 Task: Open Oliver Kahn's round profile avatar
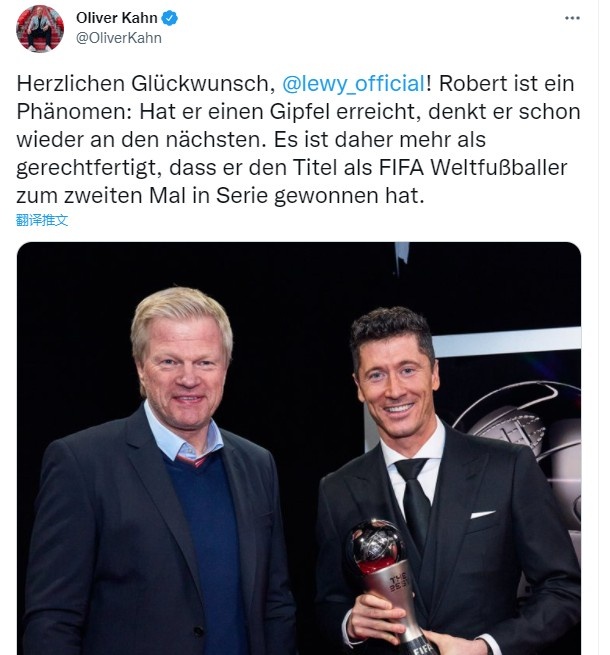[40, 28]
